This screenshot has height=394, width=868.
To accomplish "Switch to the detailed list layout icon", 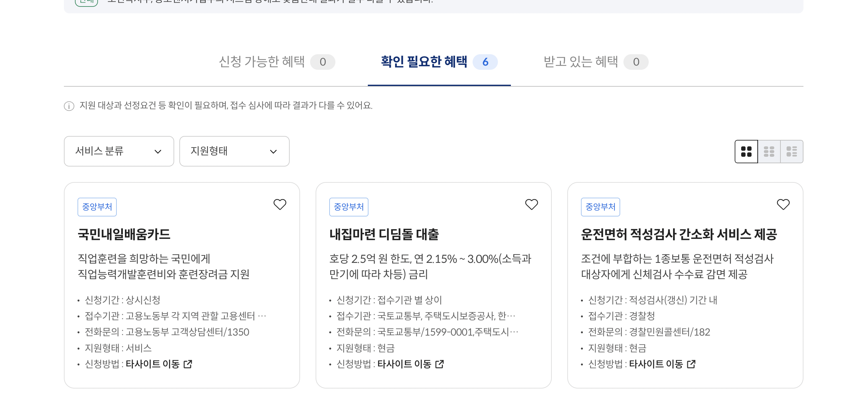I will tap(792, 151).
